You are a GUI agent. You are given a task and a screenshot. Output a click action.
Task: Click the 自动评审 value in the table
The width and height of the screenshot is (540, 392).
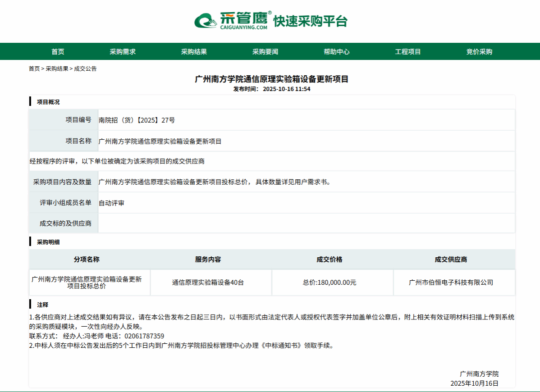(111, 203)
